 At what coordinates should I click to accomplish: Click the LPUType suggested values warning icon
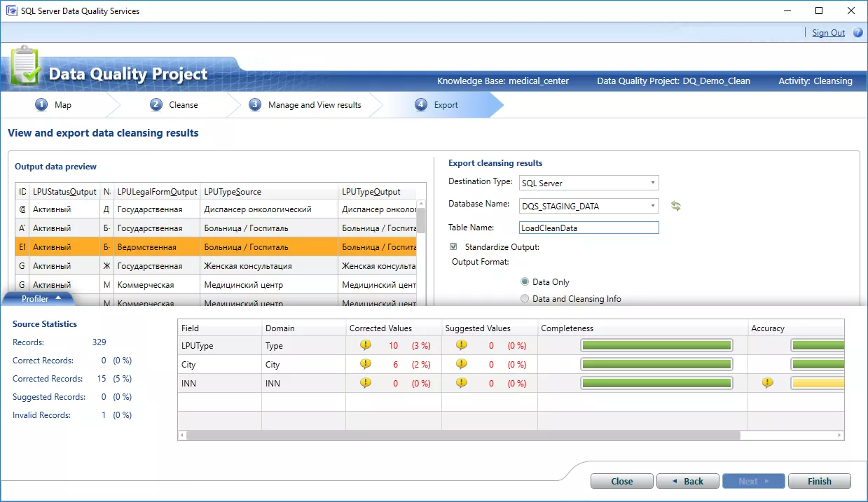(x=461, y=345)
